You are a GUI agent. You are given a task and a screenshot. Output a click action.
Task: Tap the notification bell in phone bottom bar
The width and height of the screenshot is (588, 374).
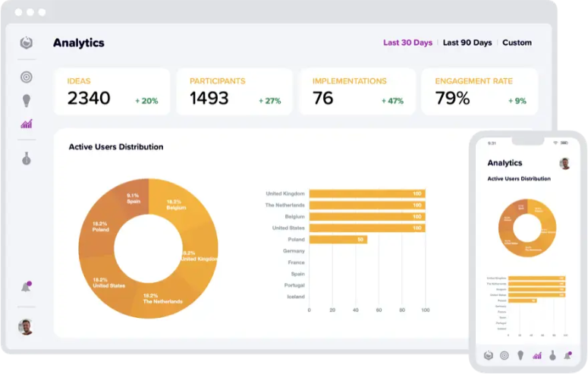pyautogui.click(x=568, y=355)
